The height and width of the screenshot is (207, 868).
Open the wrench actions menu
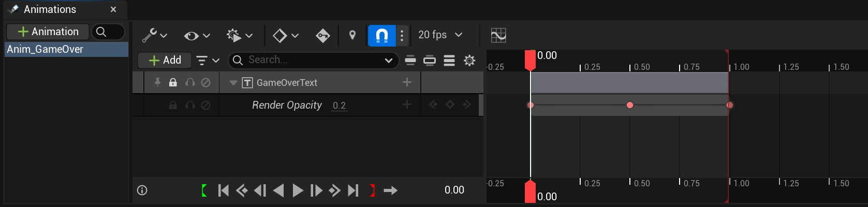click(x=155, y=35)
